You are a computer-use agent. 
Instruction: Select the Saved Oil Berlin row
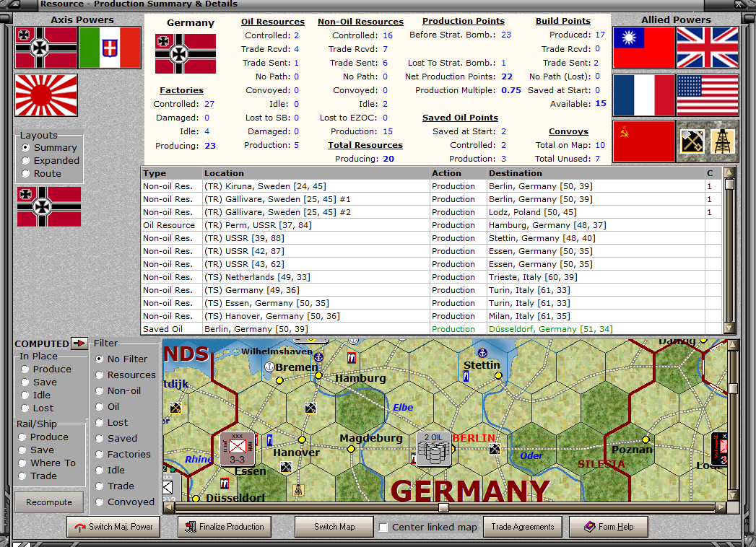(x=432, y=329)
